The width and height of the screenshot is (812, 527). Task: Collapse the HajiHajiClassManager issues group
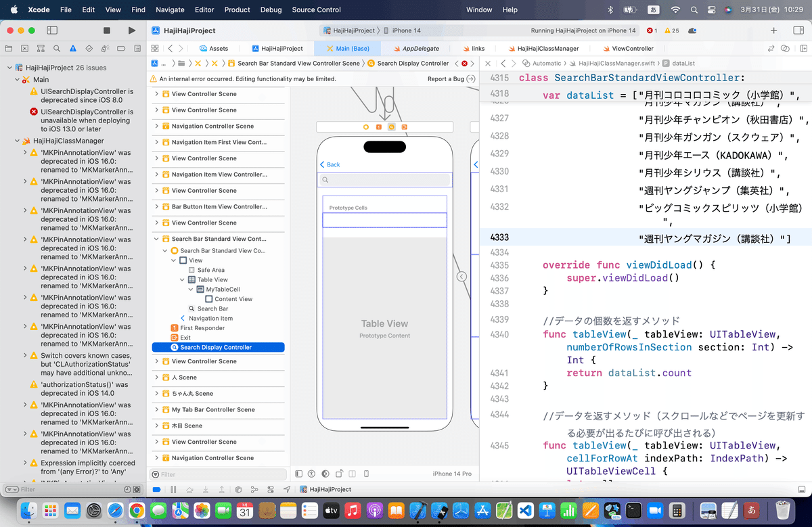pyautogui.click(x=17, y=141)
